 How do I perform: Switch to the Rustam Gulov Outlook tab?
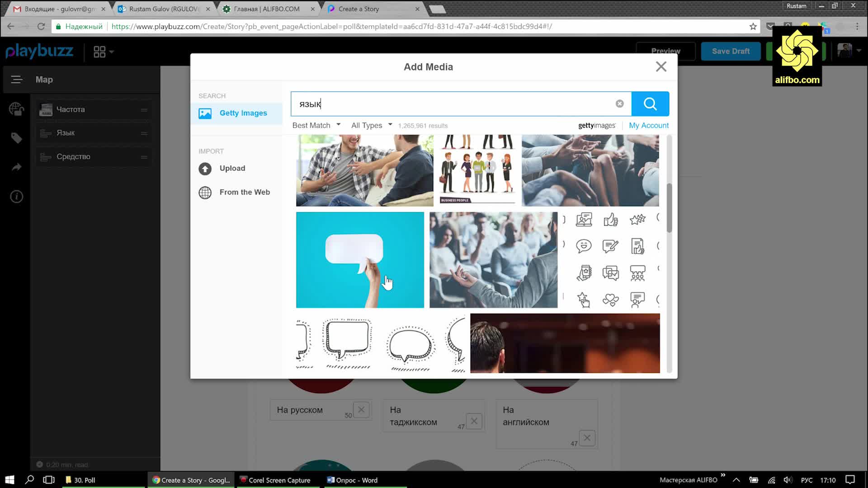(163, 9)
